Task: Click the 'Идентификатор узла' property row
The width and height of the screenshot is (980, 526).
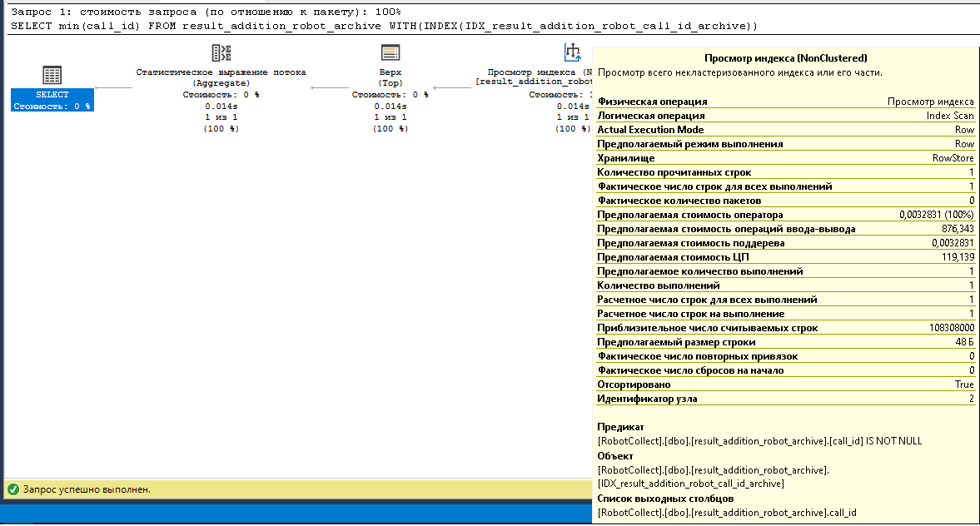Action: 785,399
